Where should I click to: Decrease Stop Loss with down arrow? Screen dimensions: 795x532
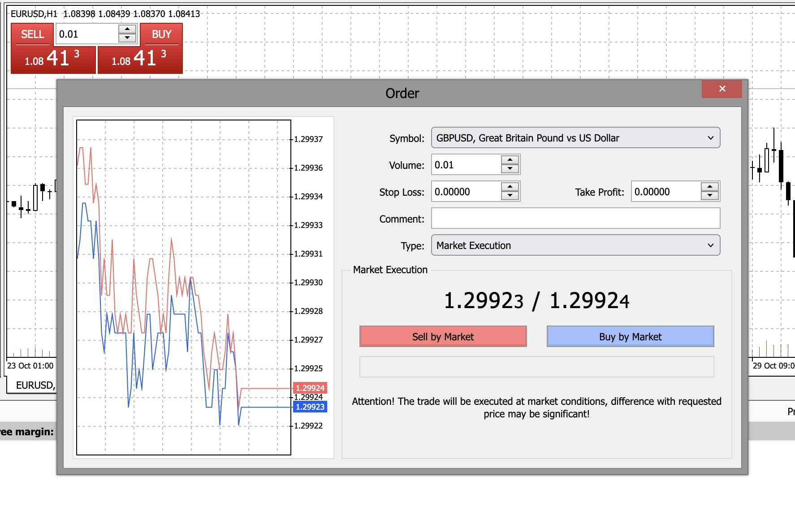[x=510, y=196]
